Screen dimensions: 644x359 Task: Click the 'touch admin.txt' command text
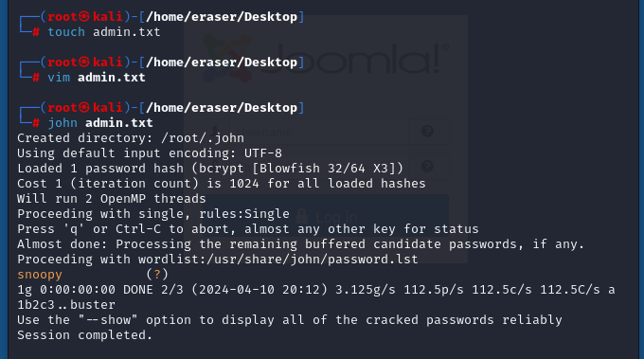coord(104,32)
